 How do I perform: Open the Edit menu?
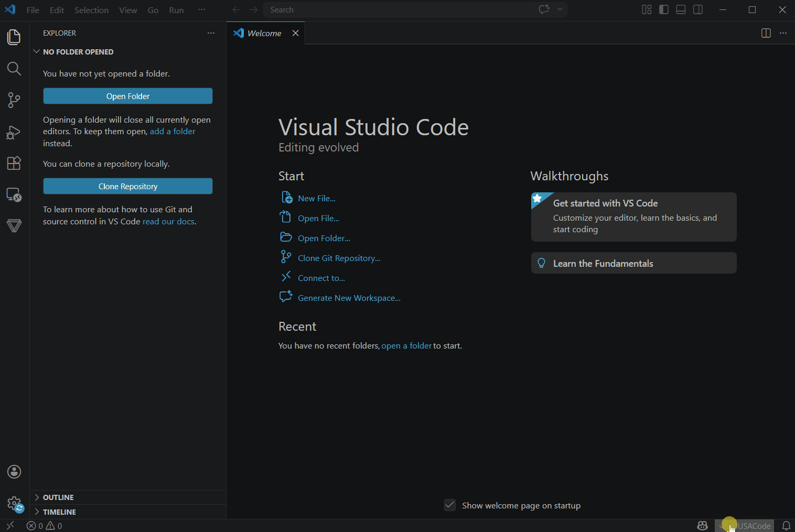pyautogui.click(x=57, y=10)
